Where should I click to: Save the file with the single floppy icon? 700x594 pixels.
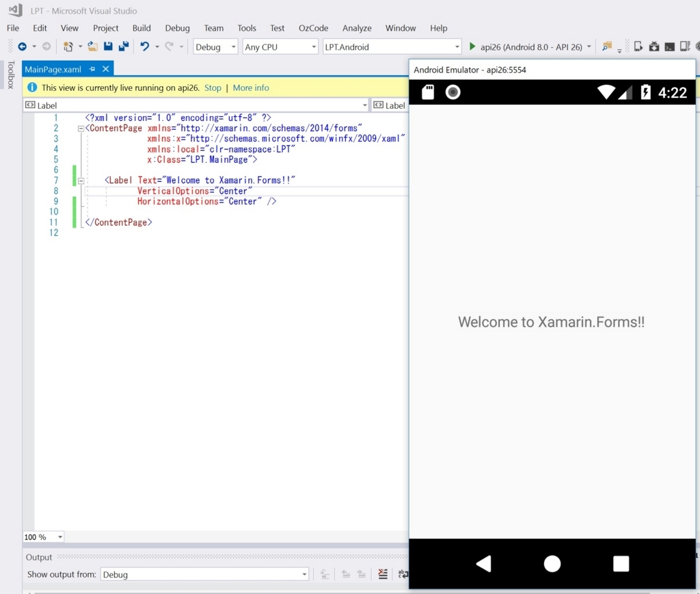pyautogui.click(x=108, y=46)
